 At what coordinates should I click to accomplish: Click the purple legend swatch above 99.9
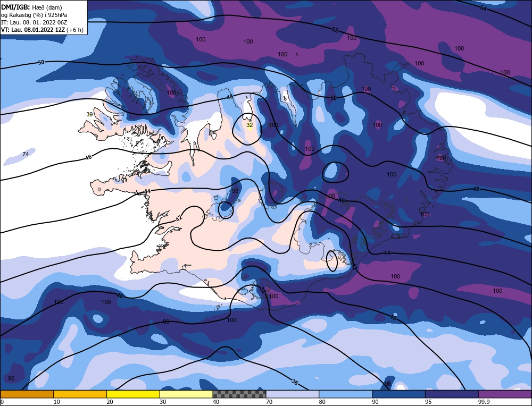pyautogui.click(x=505, y=394)
